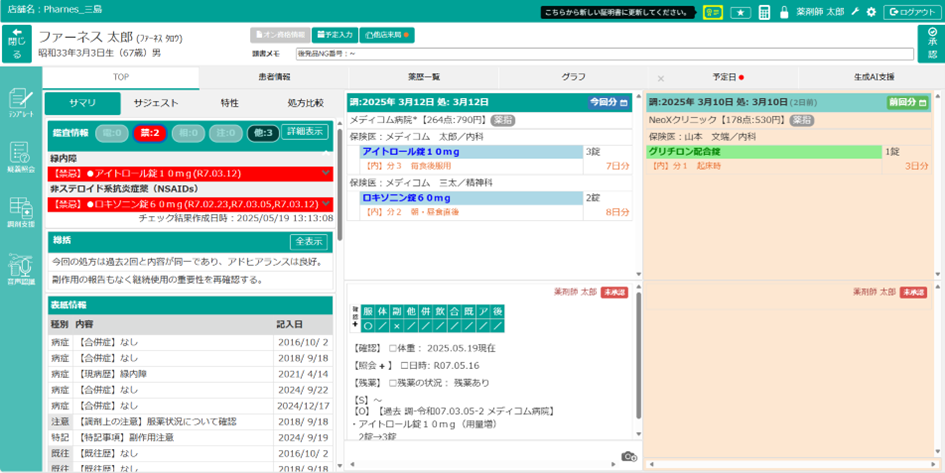Check the 残薬の状況 checkbox
The width and height of the screenshot is (945, 473).
(393, 383)
